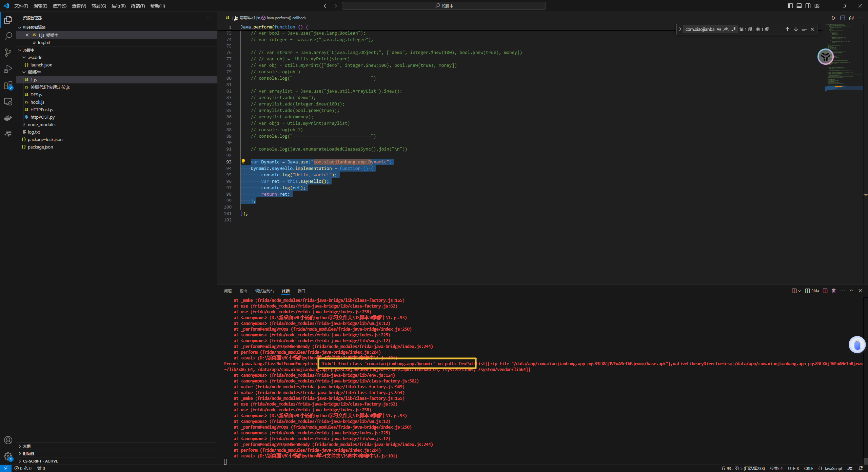Image resolution: width=868 pixels, height=472 pixels.
Task: Switch to the 调试控制台 panel tab
Action: pyautogui.click(x=264, y=291)
